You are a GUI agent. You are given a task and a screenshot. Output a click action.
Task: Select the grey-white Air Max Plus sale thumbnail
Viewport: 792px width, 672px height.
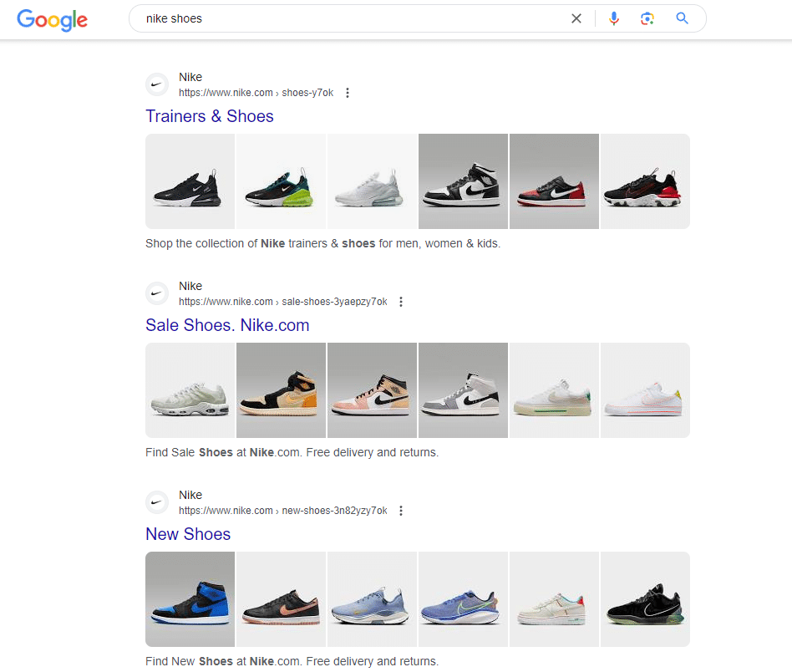[x=190, y=390]
